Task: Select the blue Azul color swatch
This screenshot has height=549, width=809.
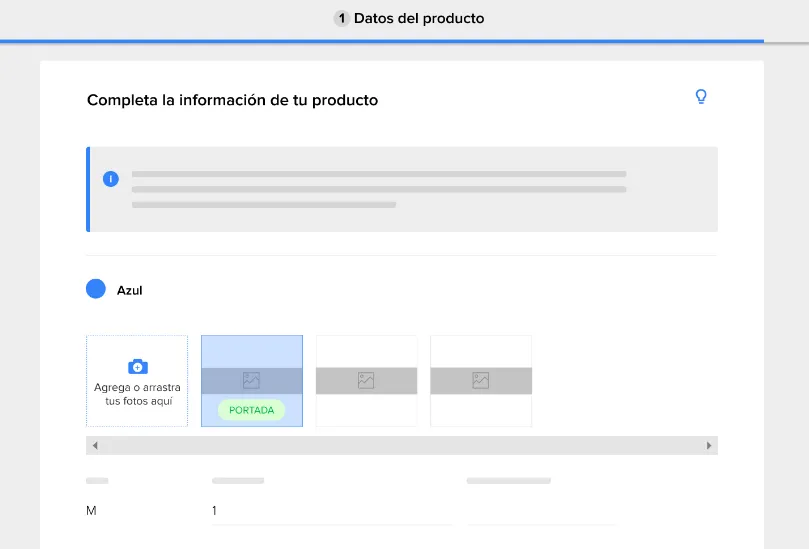Action: pyautogui.click(x=95, y=289)
